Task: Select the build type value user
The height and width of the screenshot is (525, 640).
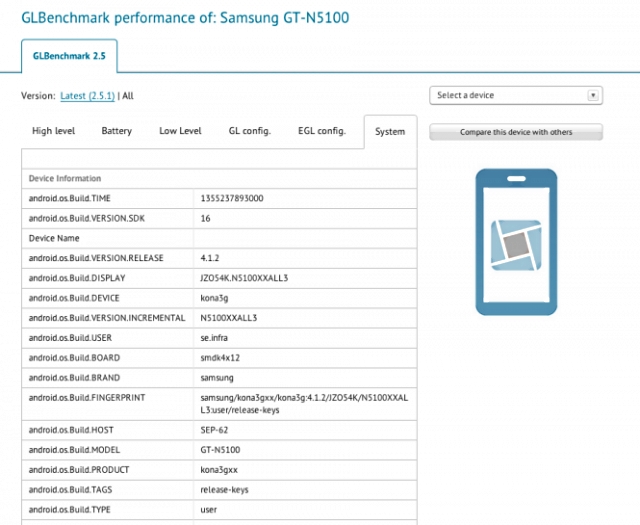Action: coord(209,510)
